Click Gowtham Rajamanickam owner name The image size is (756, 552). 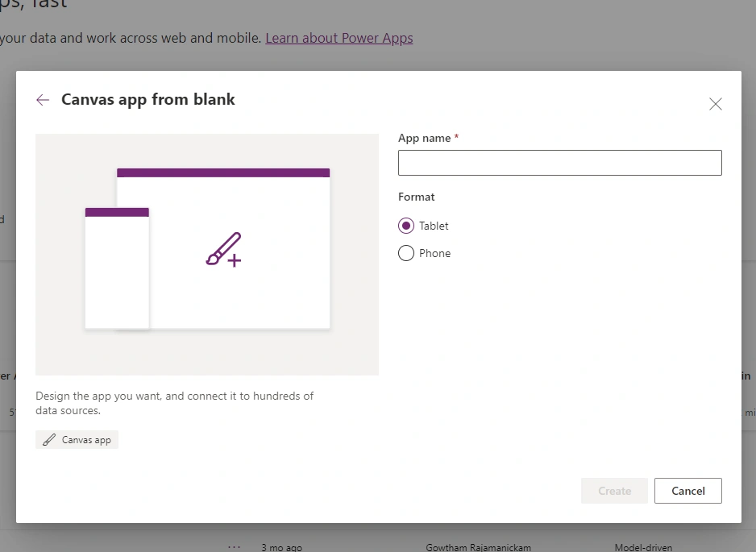(x=478, y=547)
